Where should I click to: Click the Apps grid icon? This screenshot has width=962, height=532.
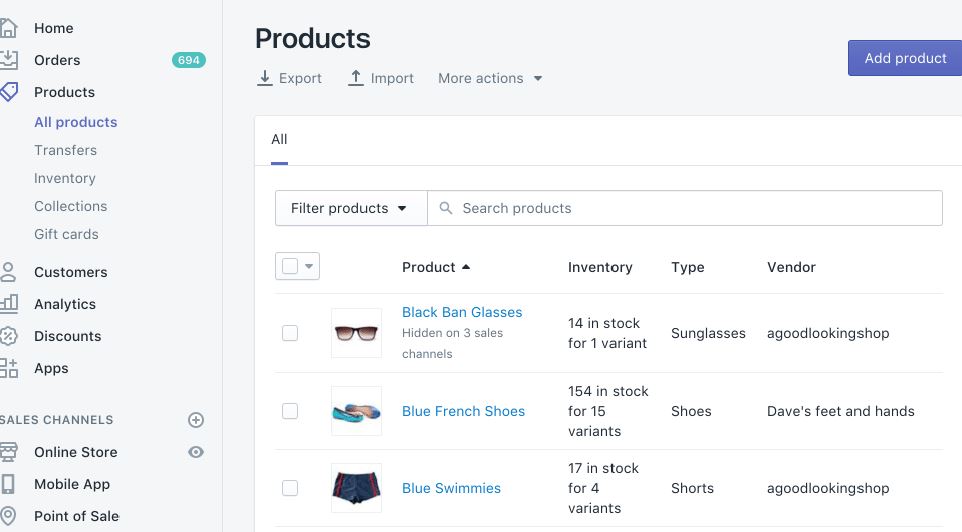[9, 368]
